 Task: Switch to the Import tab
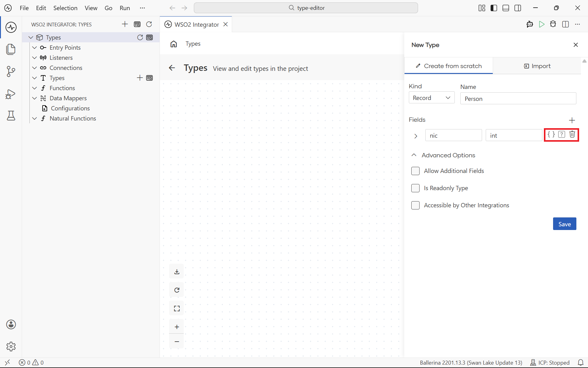537,66
